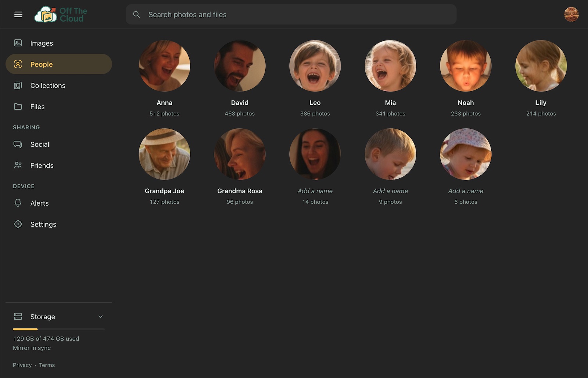The width and height of the screenshot is (588, 378).
Task: Open Grandma Rosa's face thumbnail
Action: pyautogui.click(x=240, y=154)
